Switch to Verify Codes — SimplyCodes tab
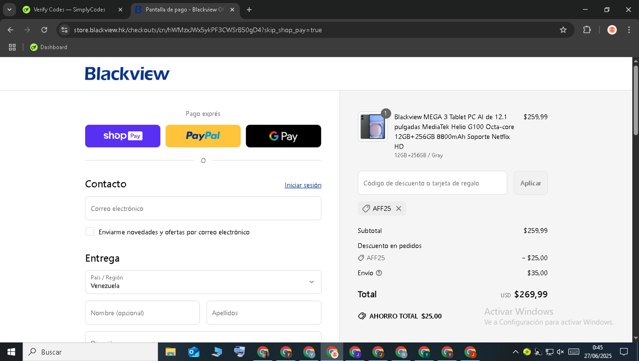This screenshot has height=361, width=639. pyautogui.click(x=69, y=9)
